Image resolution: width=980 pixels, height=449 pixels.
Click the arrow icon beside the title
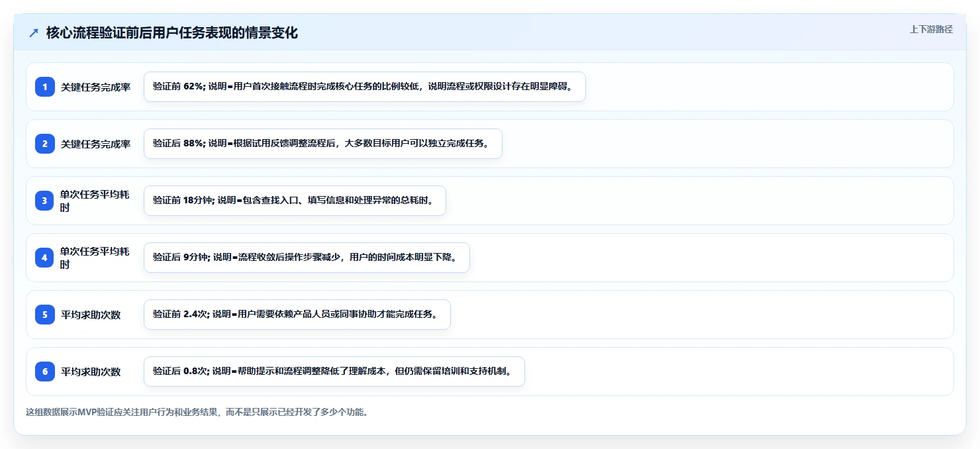click(x=34, y=33)
